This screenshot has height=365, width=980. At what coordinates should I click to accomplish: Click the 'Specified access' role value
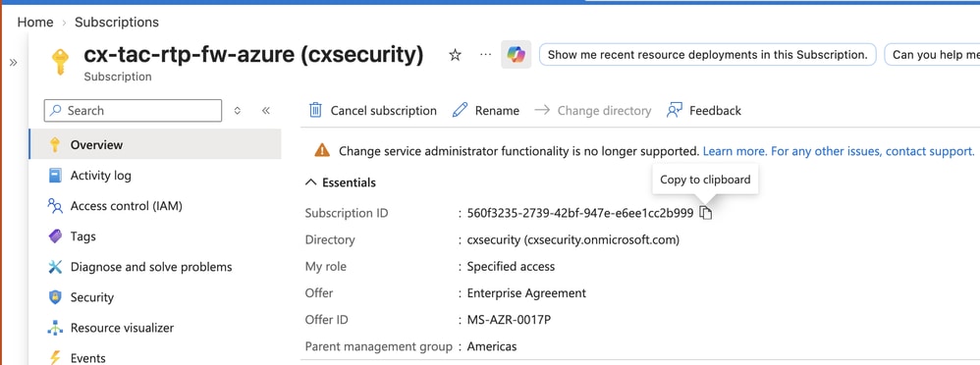coord(511,267)
